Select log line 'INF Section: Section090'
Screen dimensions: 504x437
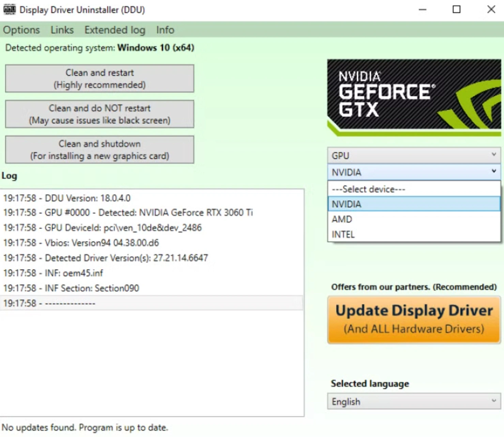tap(151, 288)
